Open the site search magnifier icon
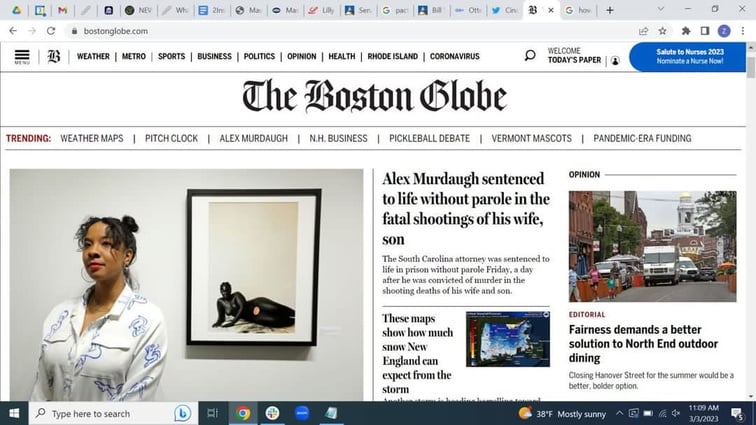Image resolution: width=756 pixels, height=425 pixels. pos(530,55)
